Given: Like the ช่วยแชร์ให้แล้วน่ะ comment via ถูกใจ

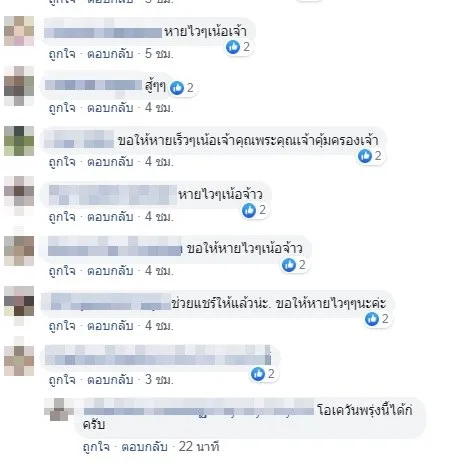Looking at the screenshot, I should pyautogui.click(x=62, y=326).
